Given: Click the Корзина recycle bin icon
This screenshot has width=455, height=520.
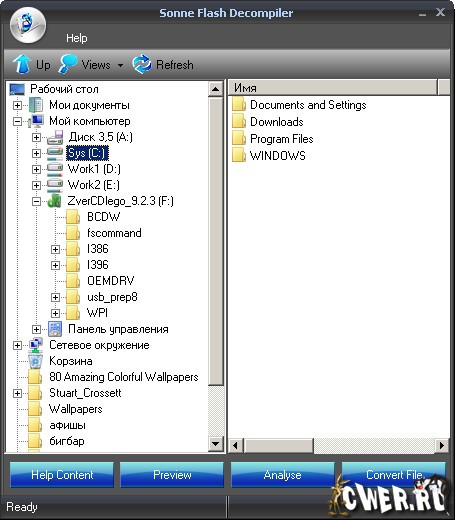Looking at the screenshot, I should [x=35, y=361].
